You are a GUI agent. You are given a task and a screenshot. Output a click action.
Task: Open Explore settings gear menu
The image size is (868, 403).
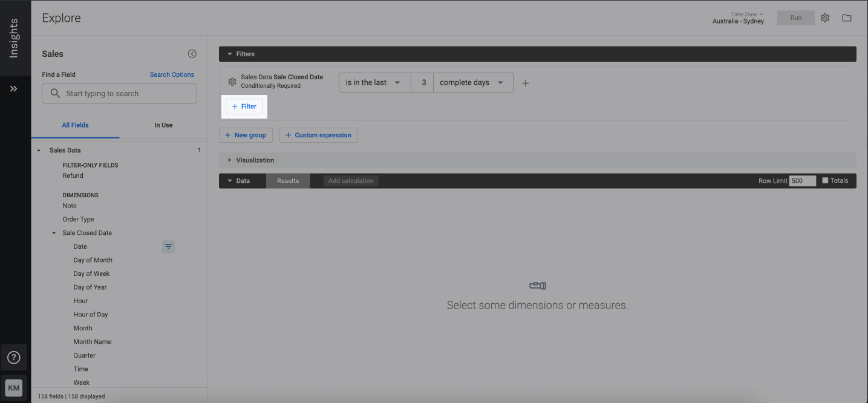[825, 18]
